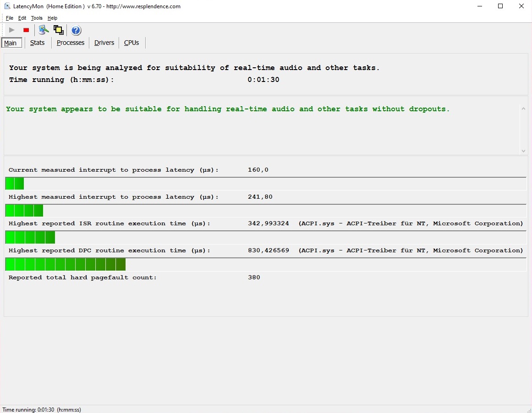The height and width of the screenshot is (413, 532).
Task: Click 'Highest reported DPC routine execution time' label
Action: pos(109,250)
